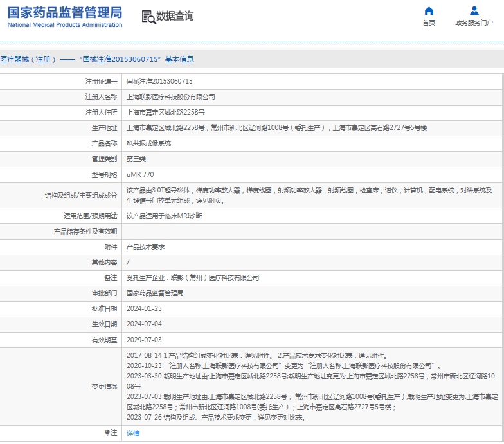The image size is (504, 444).
Task: Click the 注册人名称 row label
Action: [x=102, y=97]
